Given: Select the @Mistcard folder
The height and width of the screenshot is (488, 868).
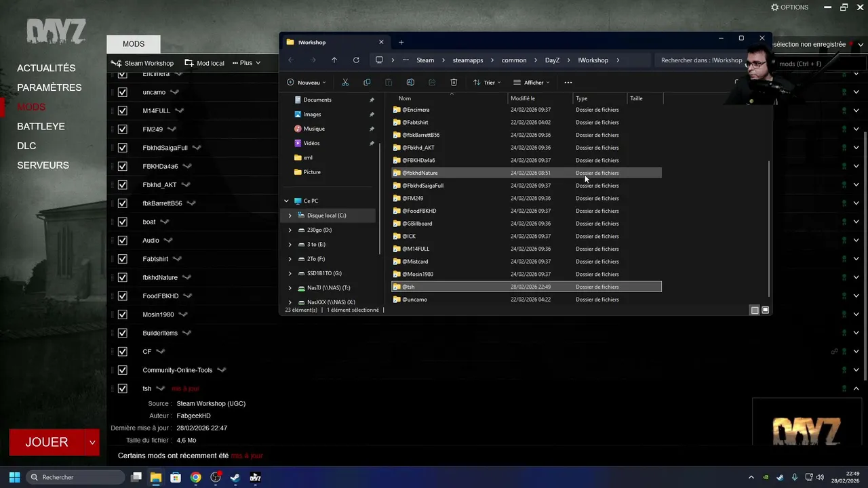Looking at the screenshot, I should pos(526,262).
